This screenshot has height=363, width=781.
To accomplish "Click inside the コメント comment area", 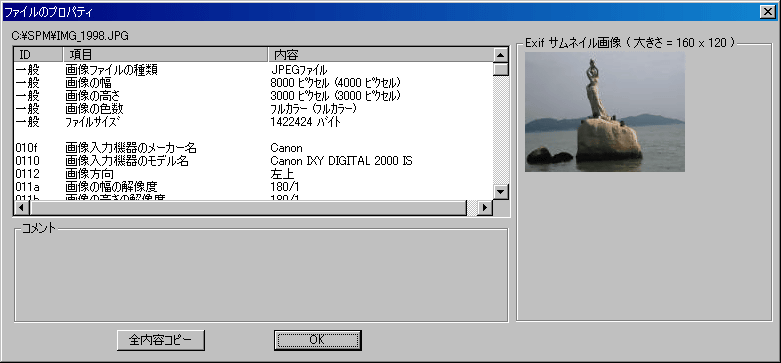I will point(261,277).
